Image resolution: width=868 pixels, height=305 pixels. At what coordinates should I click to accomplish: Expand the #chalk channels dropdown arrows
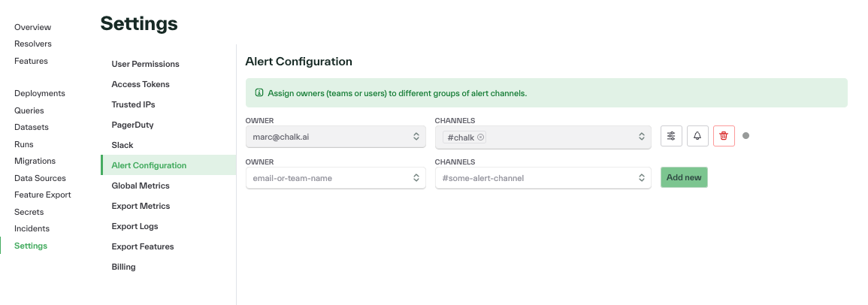[641, 136]
